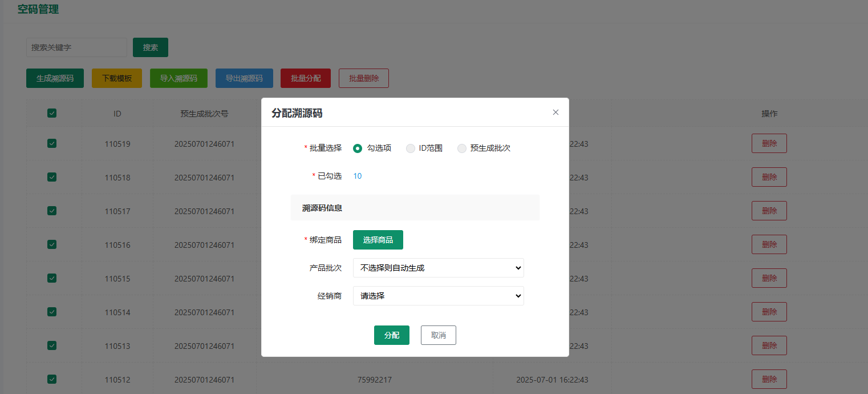Select the 预生成批次 radio option
Screen dimensions: 868x394
coord(462,148)
